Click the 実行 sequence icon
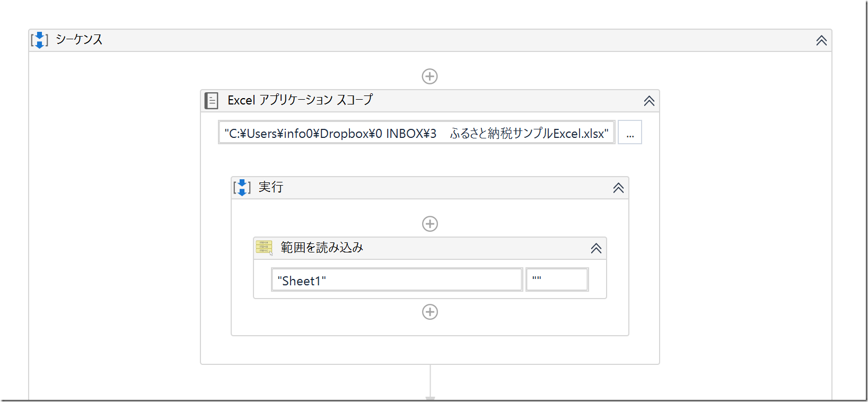Viewport: 868px width, 402px height. 242,187
